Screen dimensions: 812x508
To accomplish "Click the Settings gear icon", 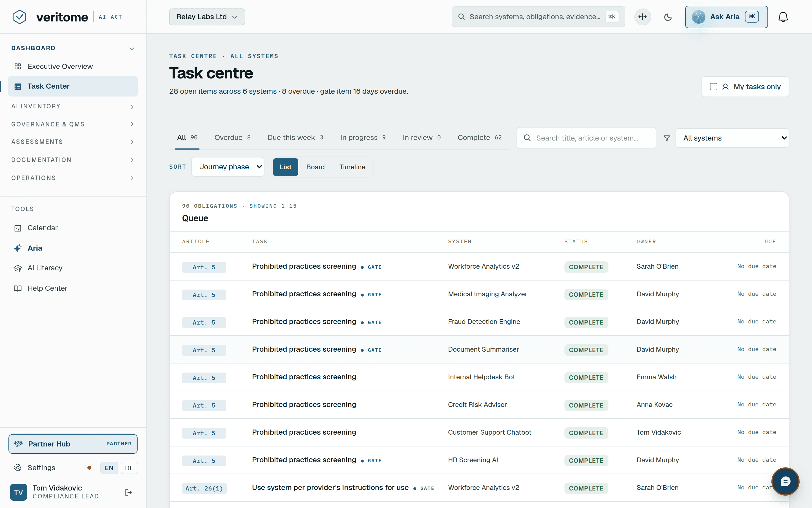I will pos(18,468).
